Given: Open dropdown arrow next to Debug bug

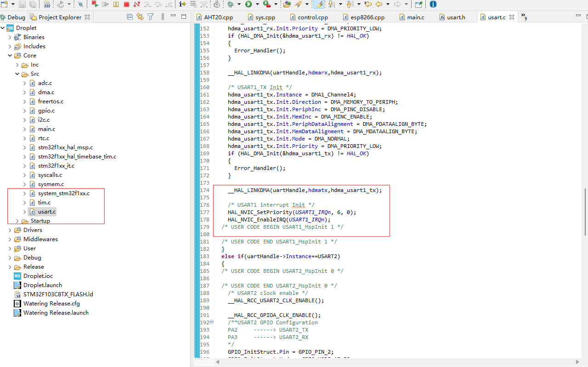Looking at the screenshot, I should click(239, 4).
